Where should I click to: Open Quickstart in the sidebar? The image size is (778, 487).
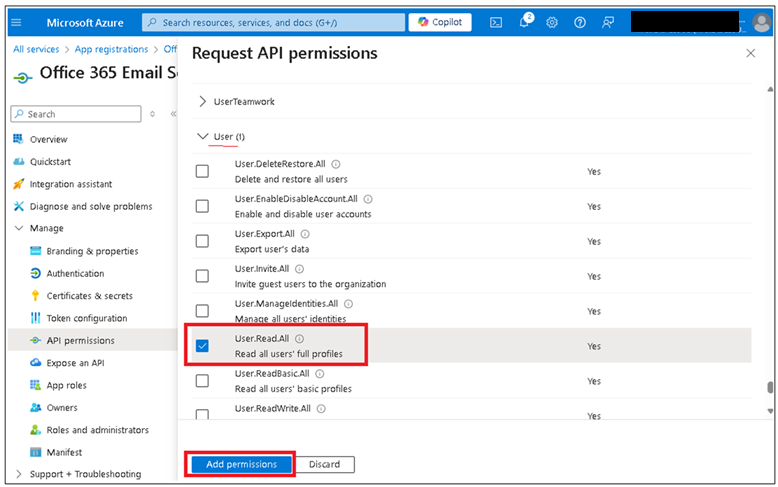(x=50, y=162)
